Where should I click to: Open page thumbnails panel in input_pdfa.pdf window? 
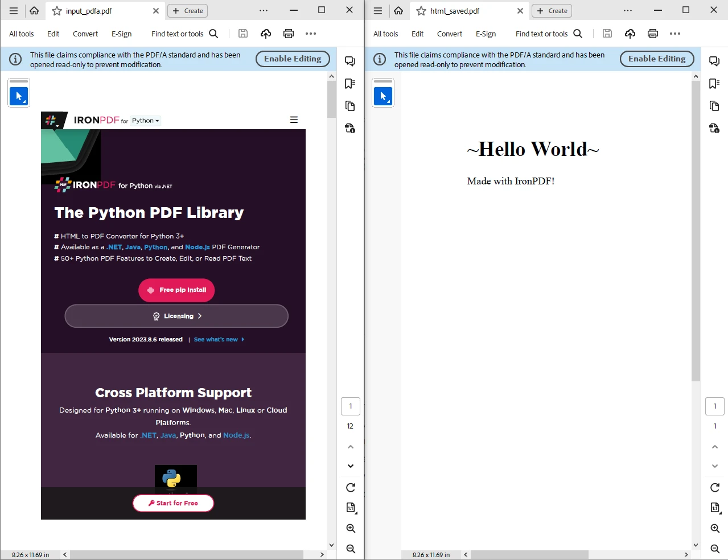pyautogui.click(x=350, y=106)
